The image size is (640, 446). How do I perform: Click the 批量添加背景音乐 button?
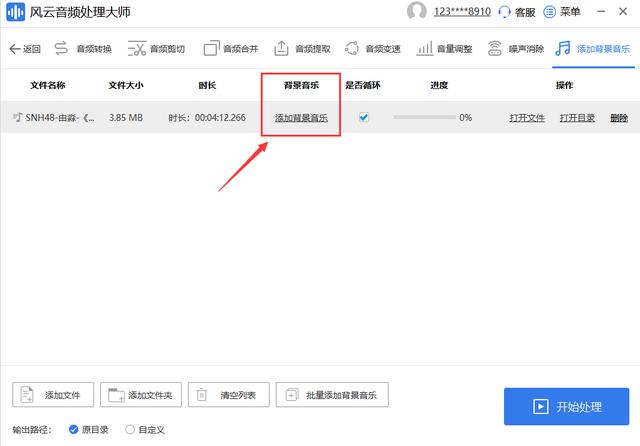(x=332, y=395)
